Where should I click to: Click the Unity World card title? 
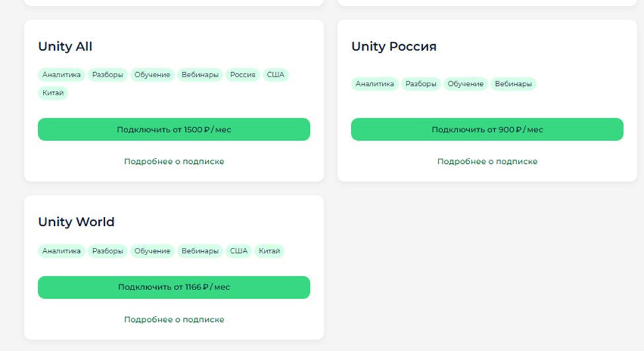pos(76,222)
